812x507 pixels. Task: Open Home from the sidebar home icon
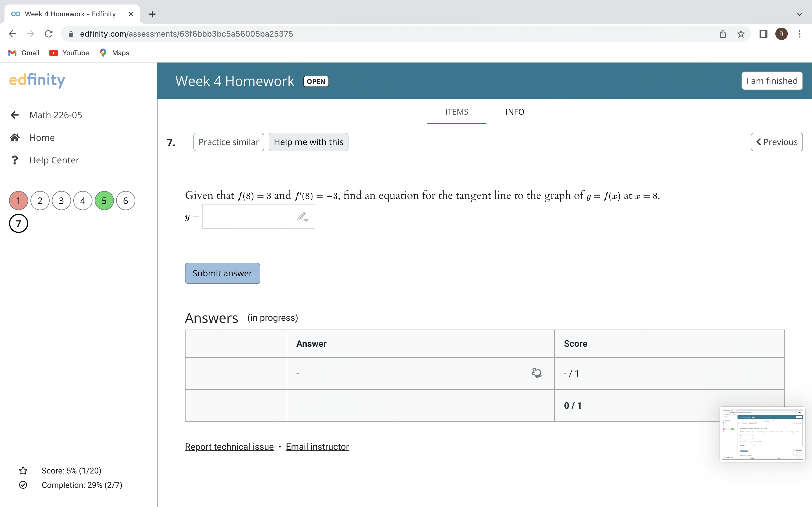coord(15,137)
